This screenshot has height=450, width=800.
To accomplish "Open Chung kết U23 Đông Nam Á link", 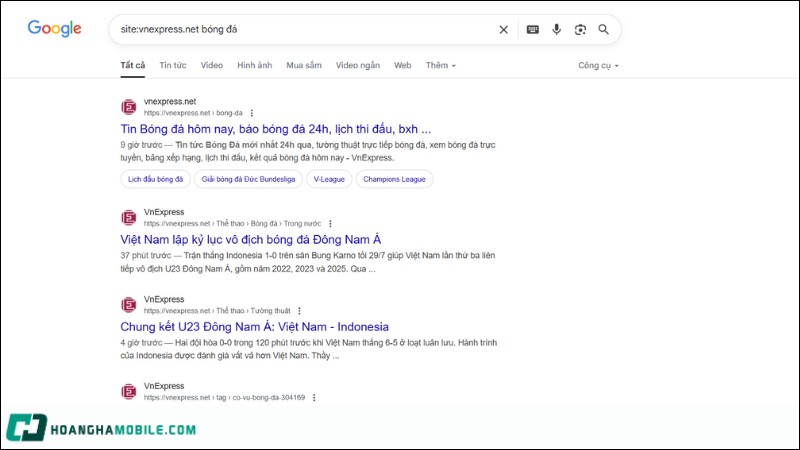I will [255, 327].
